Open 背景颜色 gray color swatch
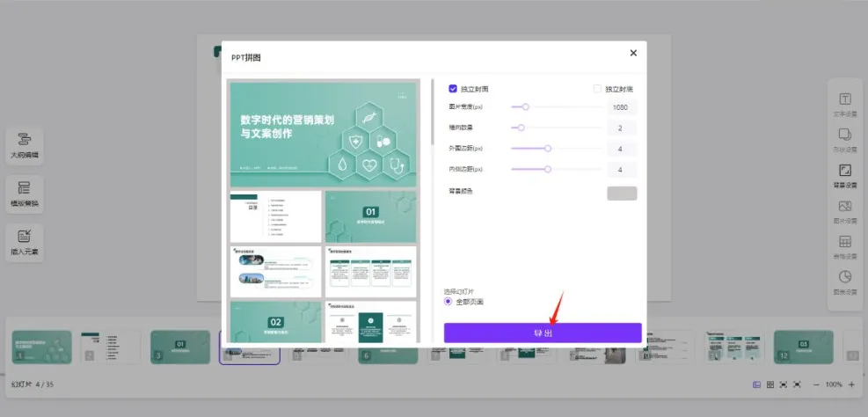 click(x=623, y=194)
